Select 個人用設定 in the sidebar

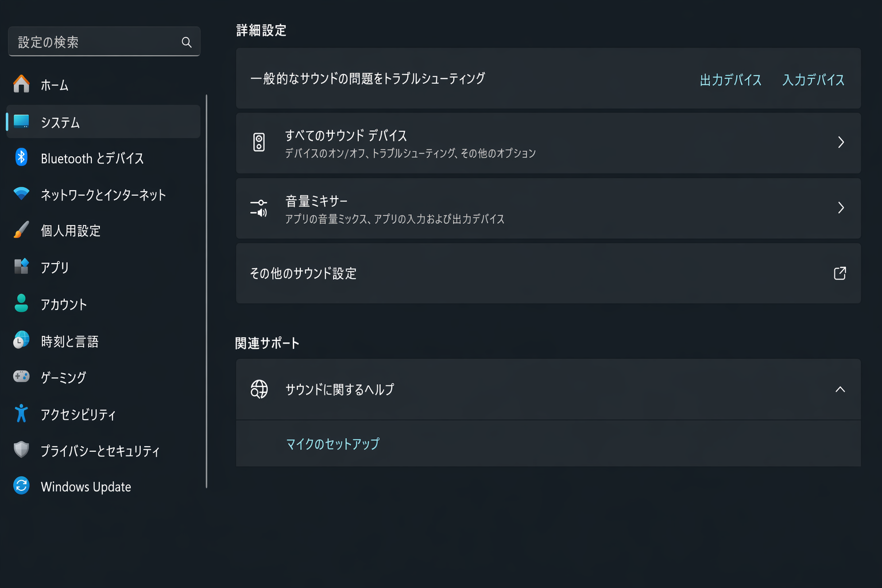click(103, 231)
